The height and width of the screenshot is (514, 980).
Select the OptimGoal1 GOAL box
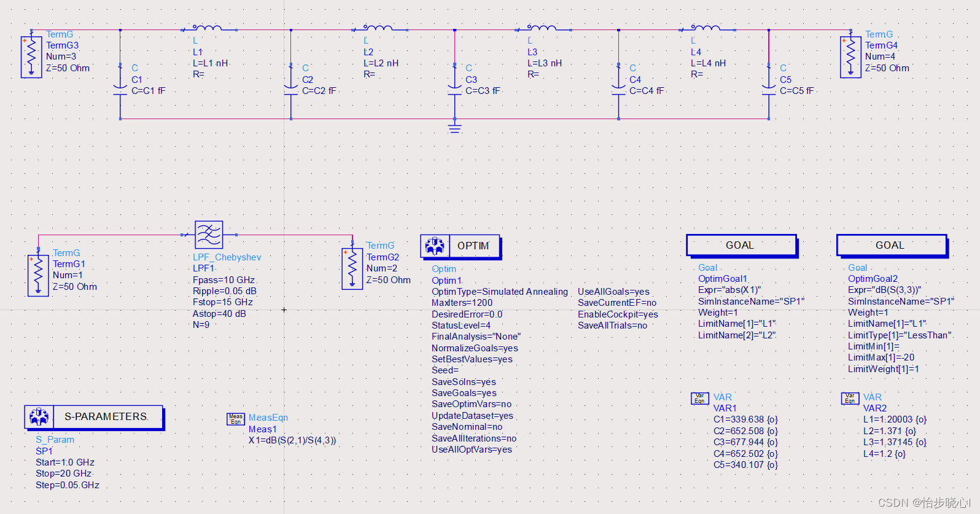pyautogui.click(x=741, y=245)
